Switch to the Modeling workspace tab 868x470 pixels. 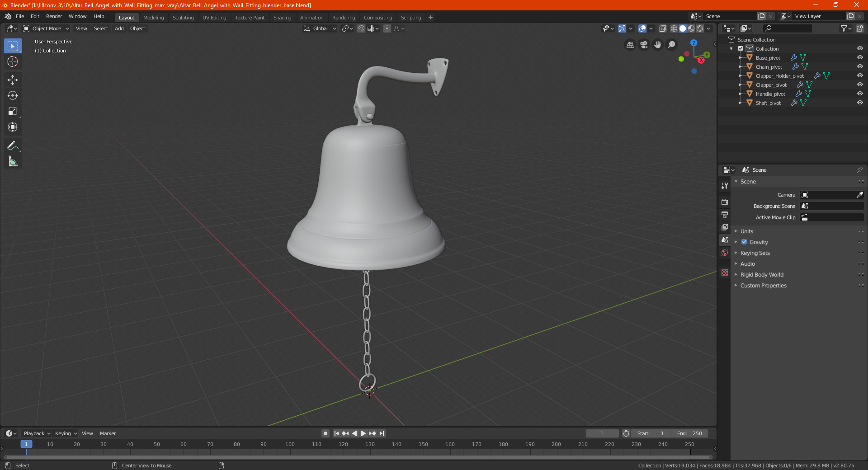click(153, 18)
